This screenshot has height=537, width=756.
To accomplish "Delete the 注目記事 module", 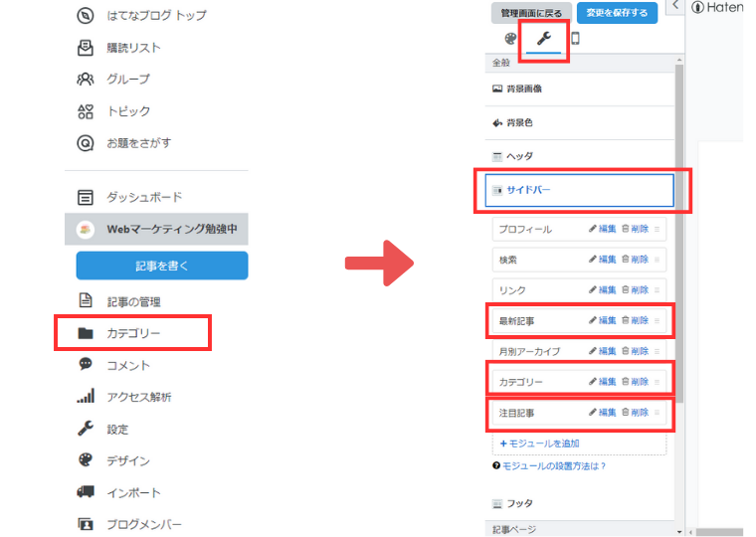I will (x=636, y=413).
